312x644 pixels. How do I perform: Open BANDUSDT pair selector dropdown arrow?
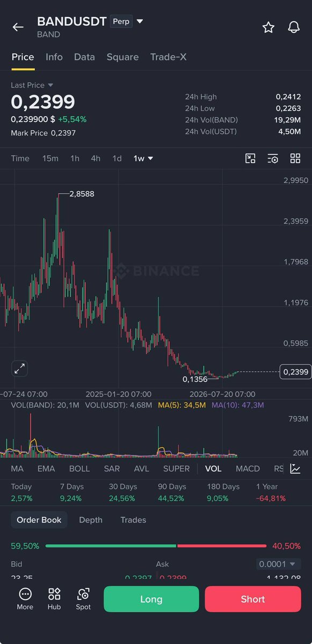pyautogui.click(x=140, y=21)
